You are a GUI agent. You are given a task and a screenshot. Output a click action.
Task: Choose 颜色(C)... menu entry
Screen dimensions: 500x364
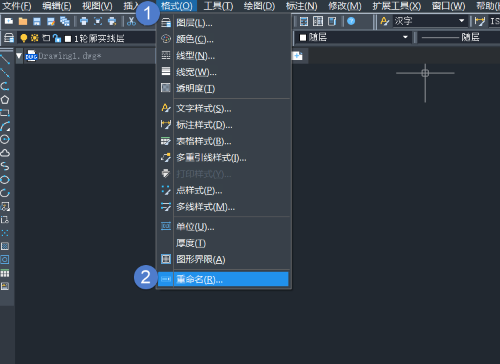[223, 39]
